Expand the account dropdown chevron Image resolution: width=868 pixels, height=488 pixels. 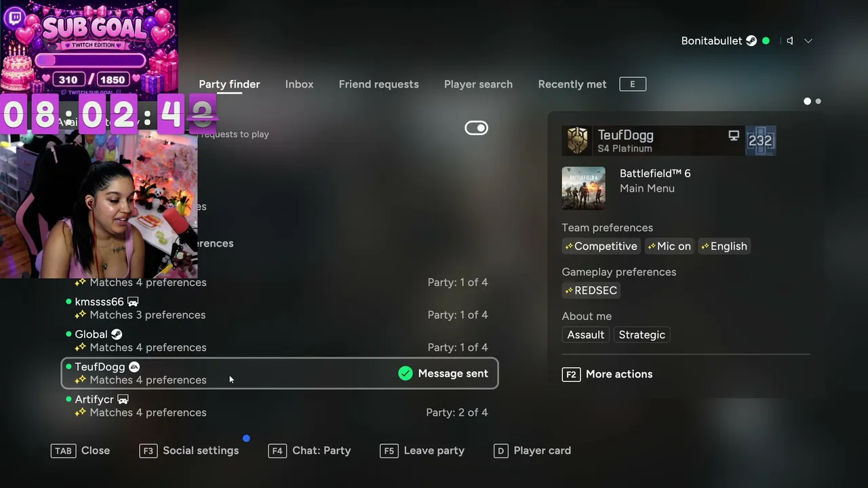[808, 41]
